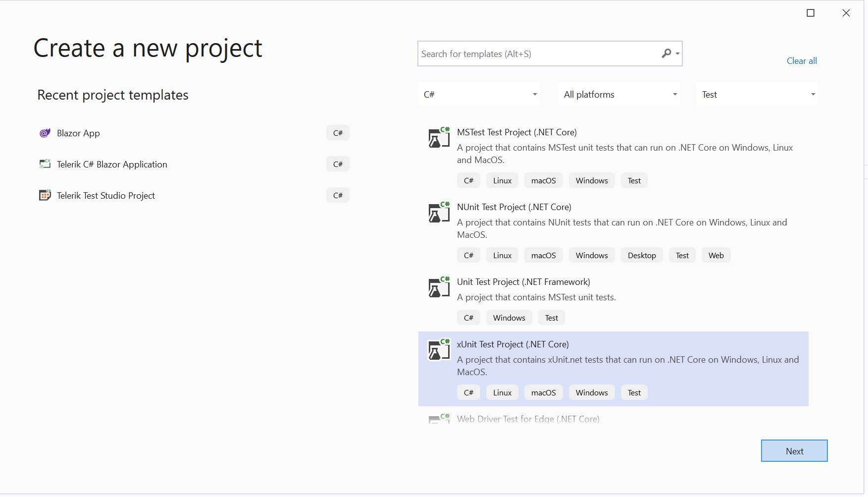Click the Windows tag under NUnit Test Project
Screen dimensions: 868x497
pyautogui.click(x=592, y=255)
